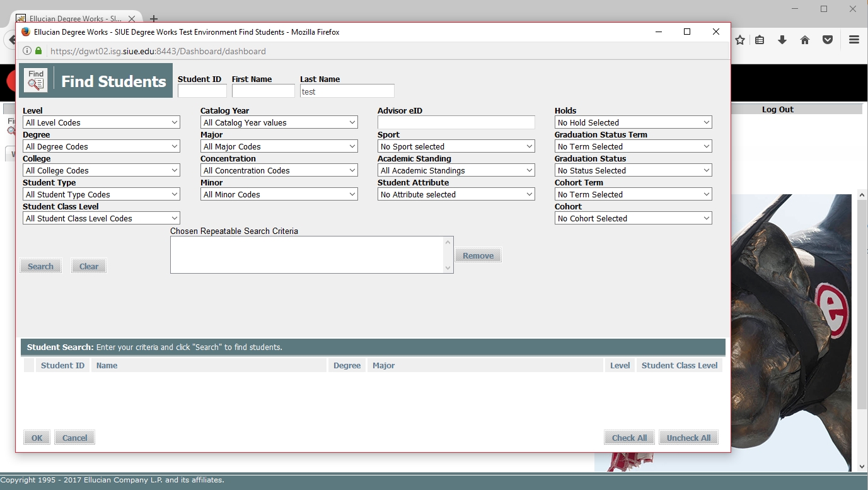Screen dimensions: 868x490
Task: Expand the Academic Standing dropdown
Action: tap(456, 170)
